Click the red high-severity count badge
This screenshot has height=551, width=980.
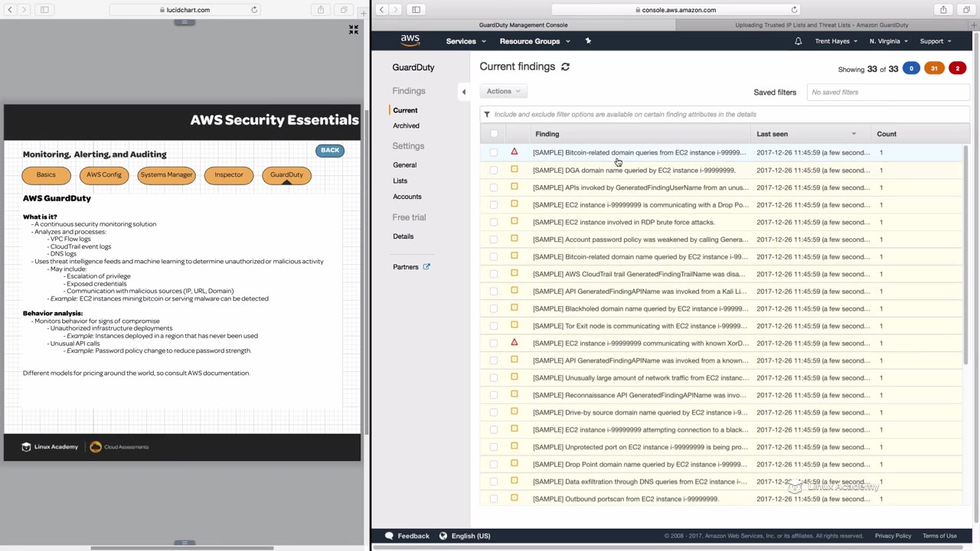957,69
